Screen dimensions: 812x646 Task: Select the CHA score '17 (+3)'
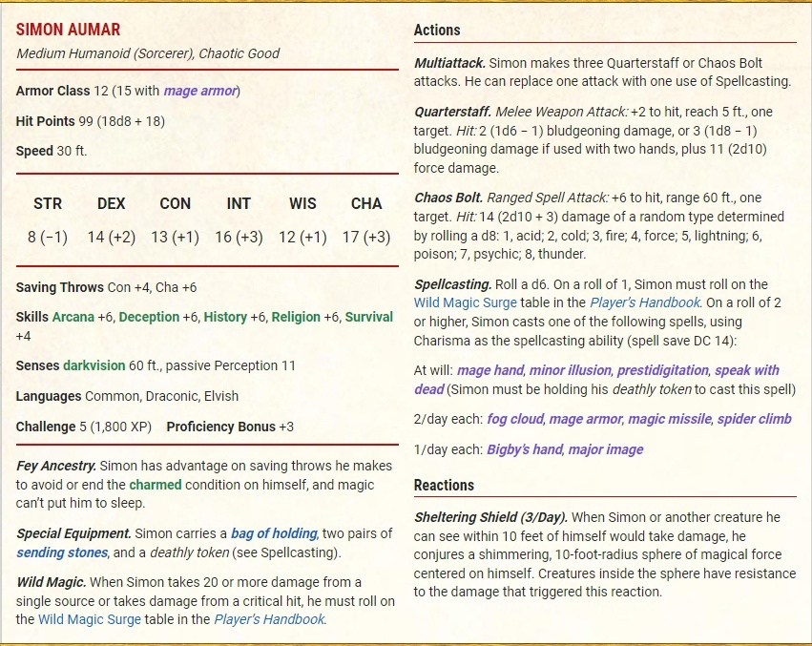pos(366,238)
